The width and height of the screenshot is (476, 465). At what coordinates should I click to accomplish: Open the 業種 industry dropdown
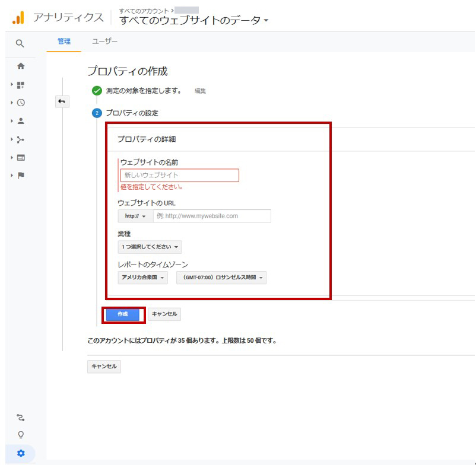coord(150,247)
